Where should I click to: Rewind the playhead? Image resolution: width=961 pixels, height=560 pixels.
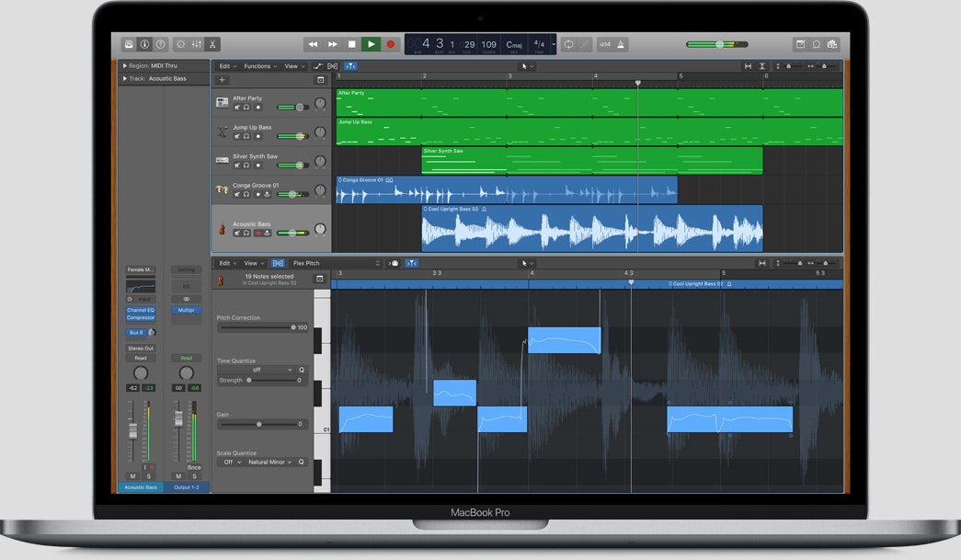pyautogui.click(x=313, y=44)
